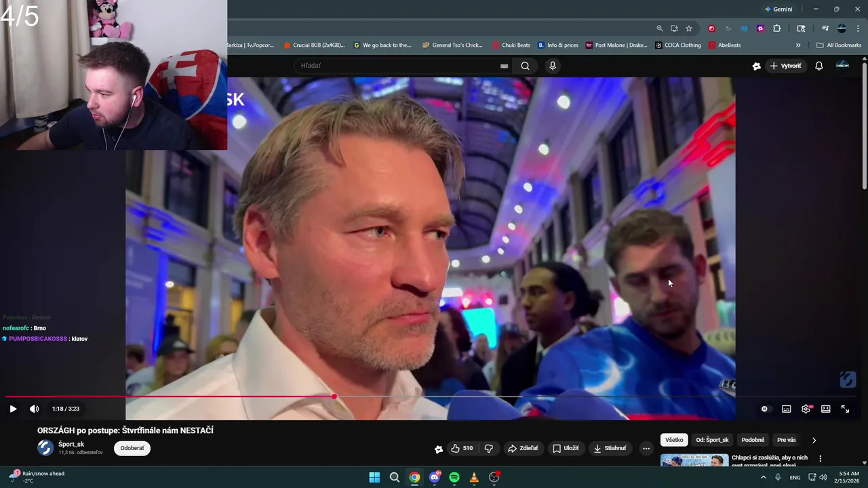Click the sparkle icon left of like

pos(439,449)
